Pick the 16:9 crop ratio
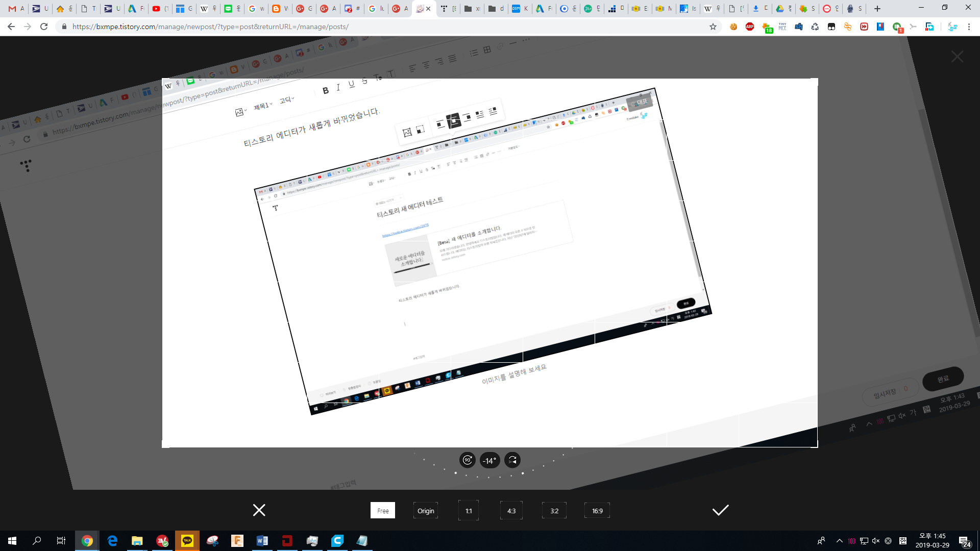980x551 pixels. (597, 511)
